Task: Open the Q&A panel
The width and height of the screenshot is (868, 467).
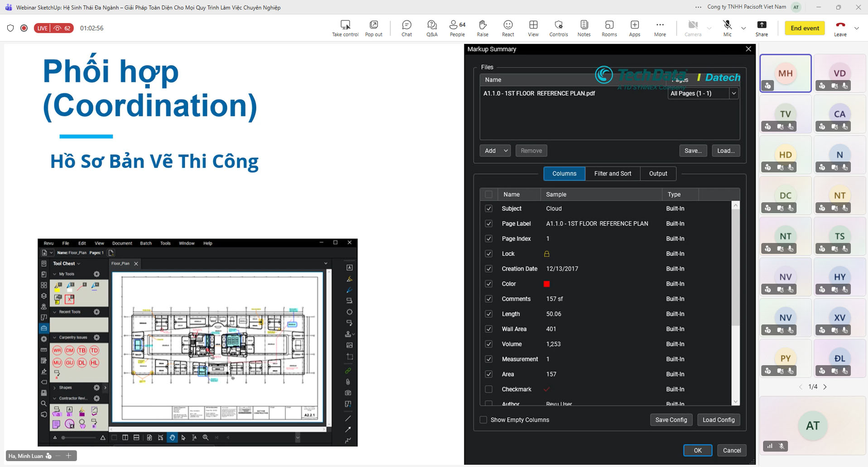Action: [x=432, y=28]
